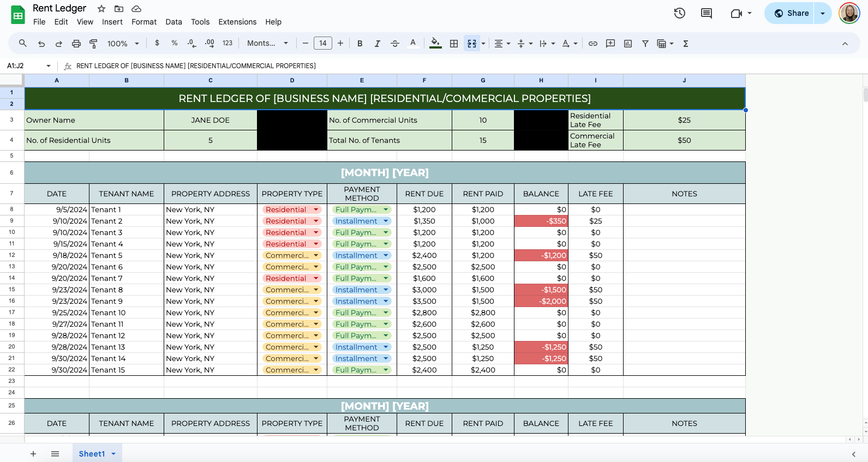Open the comments speech bubble icon
The width and height of the screenshot is (868, 462).
click(x=706, y=13)
